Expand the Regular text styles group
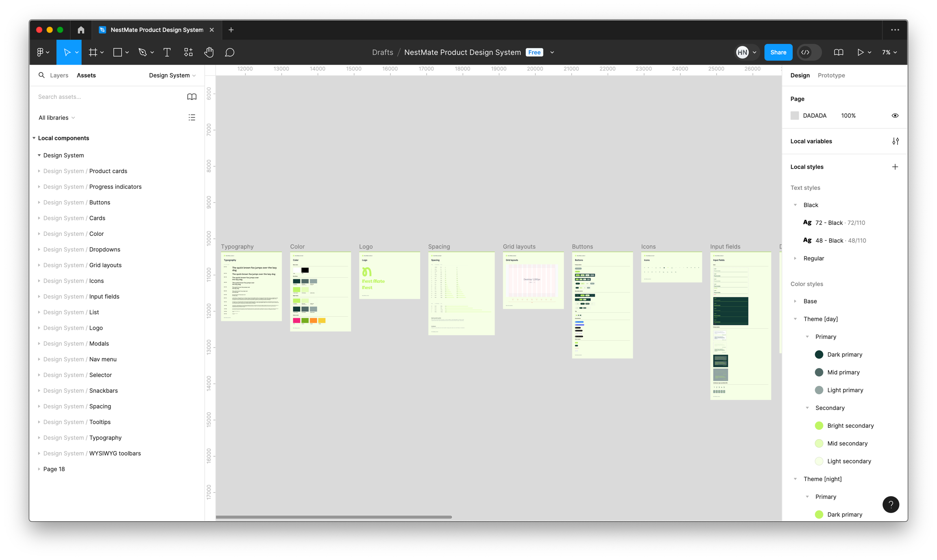Viewport: 937px width, 560px height. coord(795,258)
